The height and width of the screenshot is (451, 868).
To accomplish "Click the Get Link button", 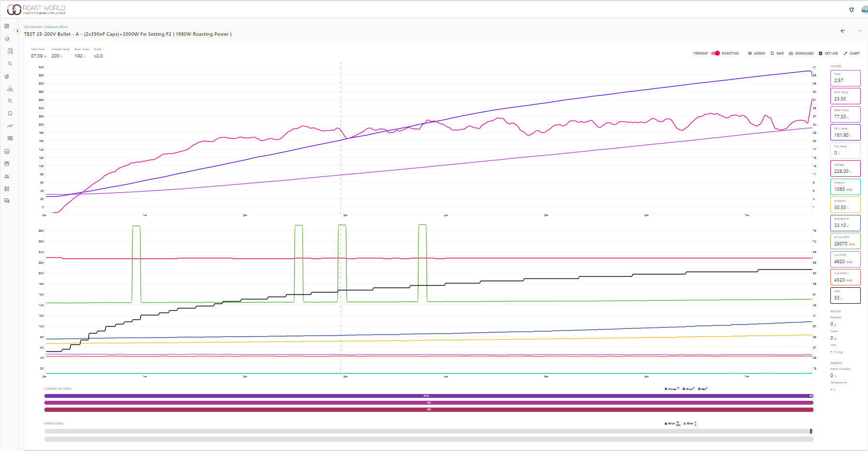I will coord(828,54).
